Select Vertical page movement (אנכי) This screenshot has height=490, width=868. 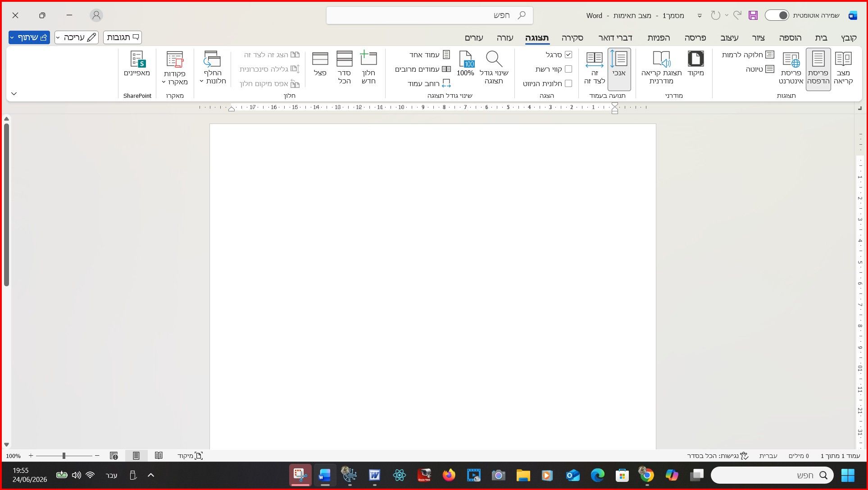point(619,69)
